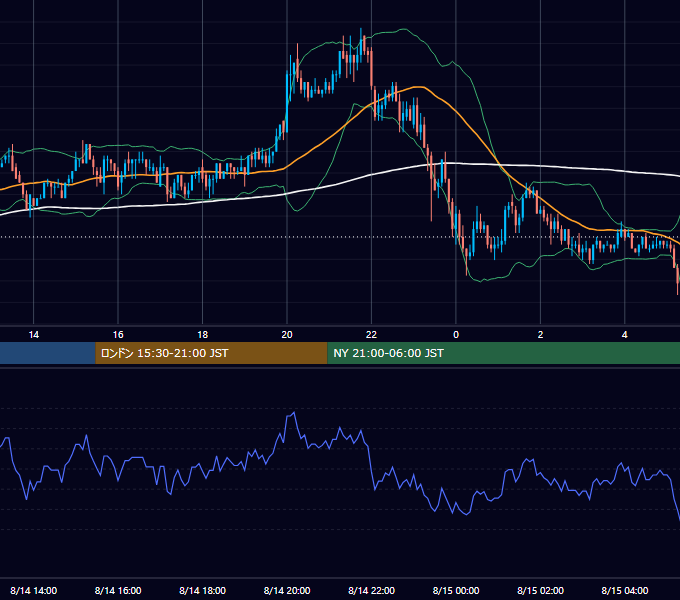Click the blue session band before London

coord(48,353)
